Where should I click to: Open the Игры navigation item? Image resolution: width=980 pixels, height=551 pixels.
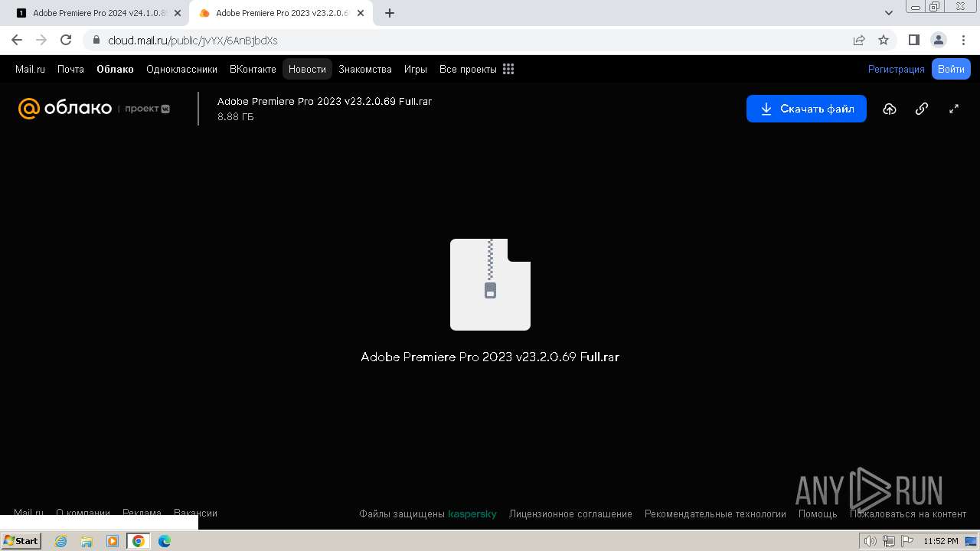click(x=416, y=69)
